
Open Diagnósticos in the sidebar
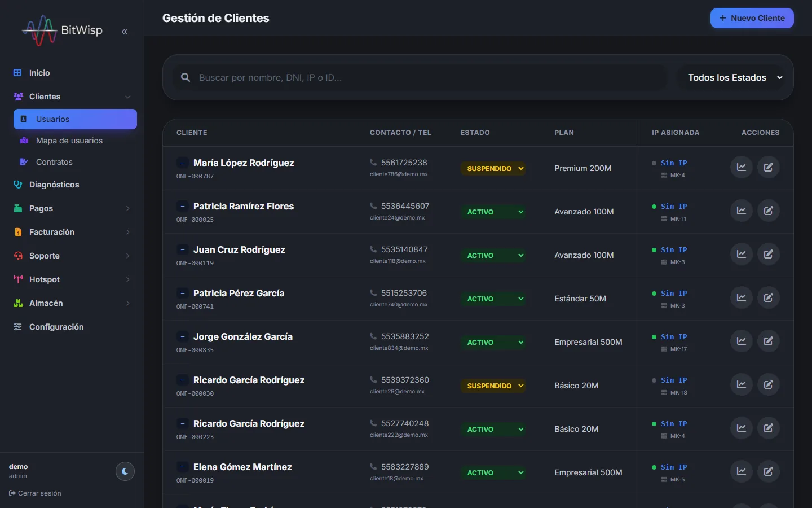[72, 185]
